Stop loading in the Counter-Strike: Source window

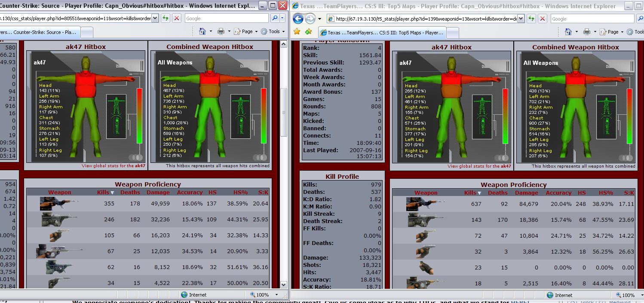(177, 18)
